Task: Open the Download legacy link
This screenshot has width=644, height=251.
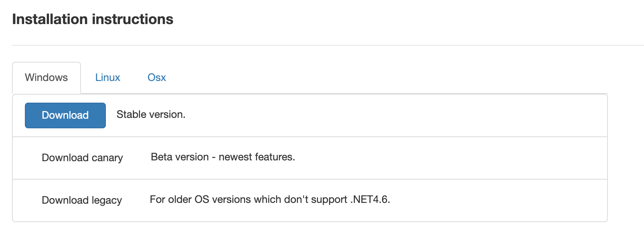Action: tap(82, 200)
